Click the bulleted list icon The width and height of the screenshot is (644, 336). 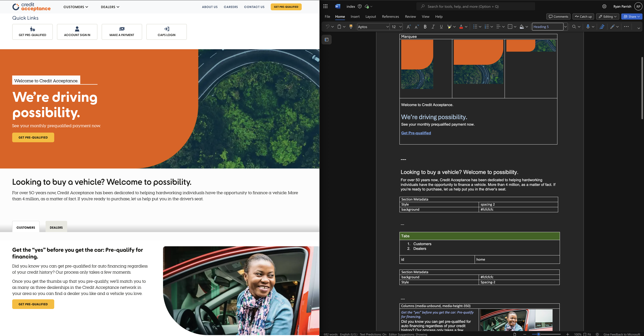pos(475,27)
